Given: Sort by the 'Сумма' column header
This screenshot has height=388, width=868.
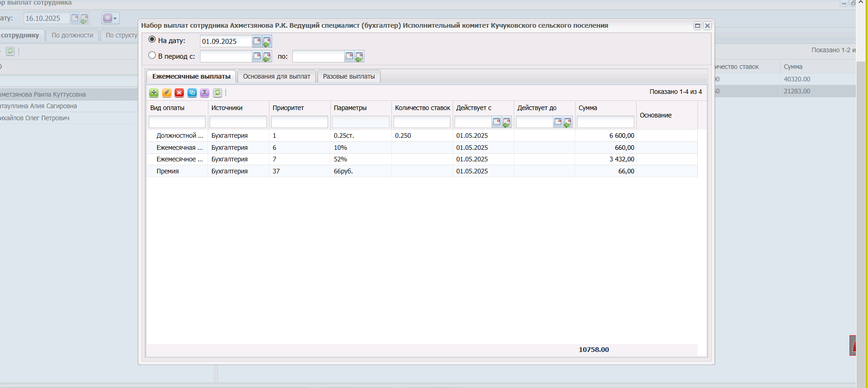Looking at the screenshot, I should (588, 108).
